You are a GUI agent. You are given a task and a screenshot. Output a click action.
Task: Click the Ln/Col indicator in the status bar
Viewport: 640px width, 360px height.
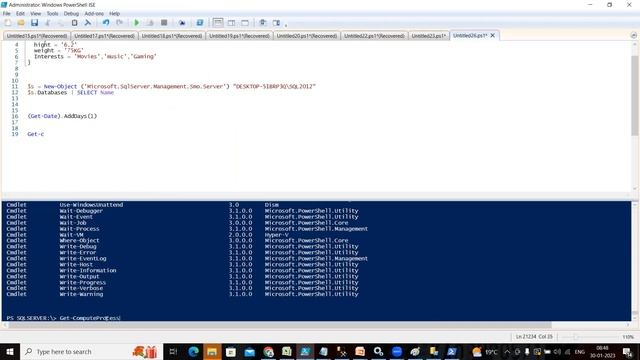(x=534, y=337)
